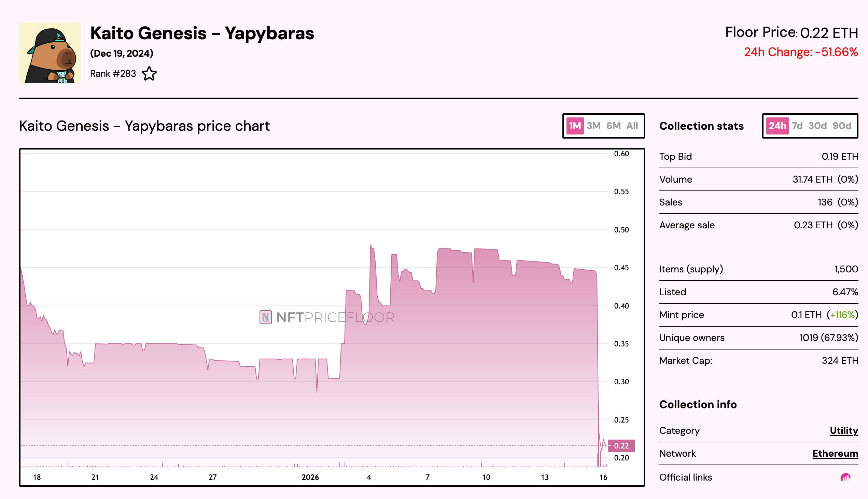This screenshot has height=499, width=868.
Task: Click the Yapybaras capybara collection avatar
Action: coord(50,53)
